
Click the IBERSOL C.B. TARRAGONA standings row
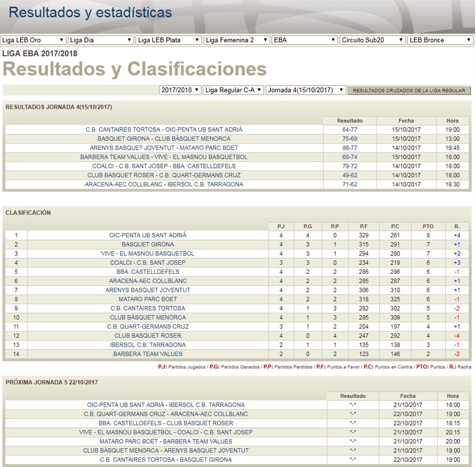(x=148, y=344)
